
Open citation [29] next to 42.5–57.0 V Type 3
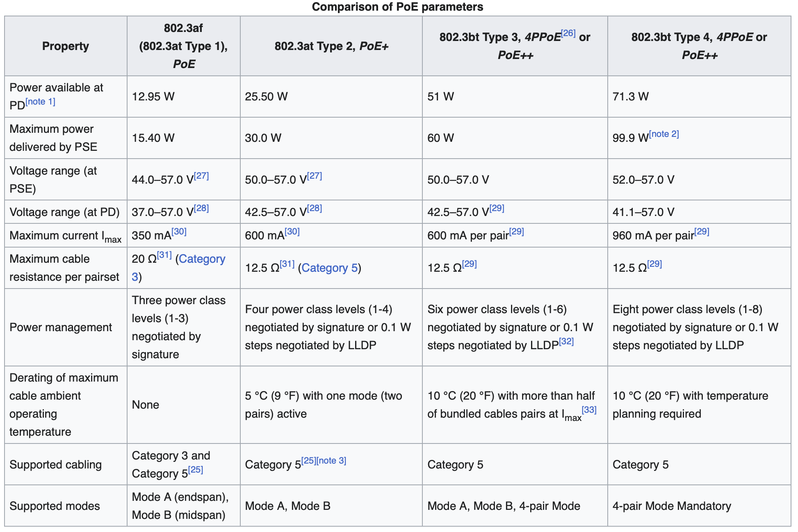click(x=496, y=208)
